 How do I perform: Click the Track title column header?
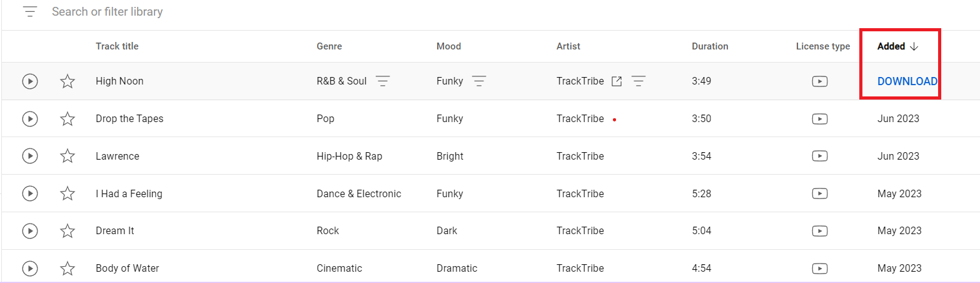[117, 46]
